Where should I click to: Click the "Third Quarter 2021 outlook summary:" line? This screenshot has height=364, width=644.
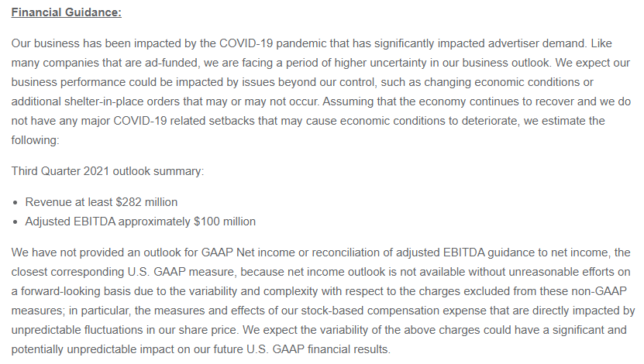click(x=108, y=171)
